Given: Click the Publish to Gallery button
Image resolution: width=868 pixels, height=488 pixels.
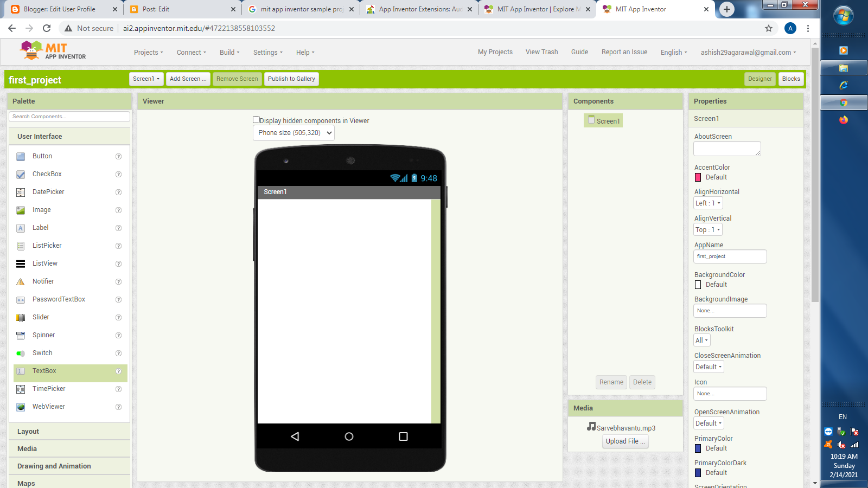Looking at the screenshot, I should (291, 79).
